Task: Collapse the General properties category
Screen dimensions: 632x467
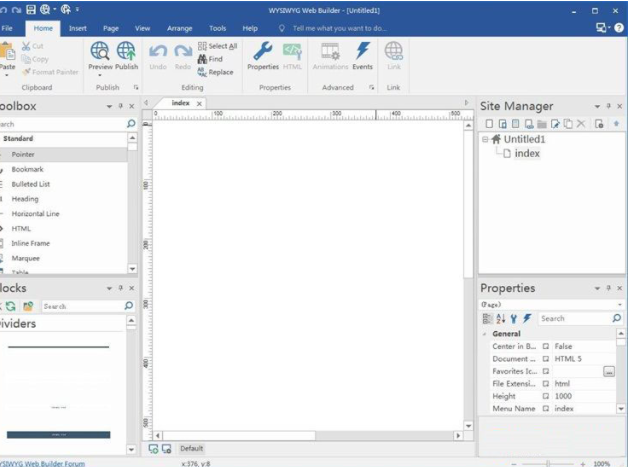Action: click(x=484, y=334)
